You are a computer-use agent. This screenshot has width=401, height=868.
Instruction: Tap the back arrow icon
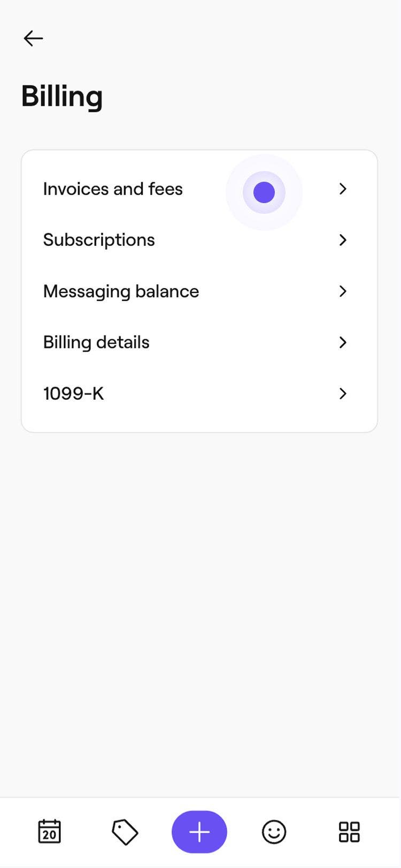(x=33, y=38)
